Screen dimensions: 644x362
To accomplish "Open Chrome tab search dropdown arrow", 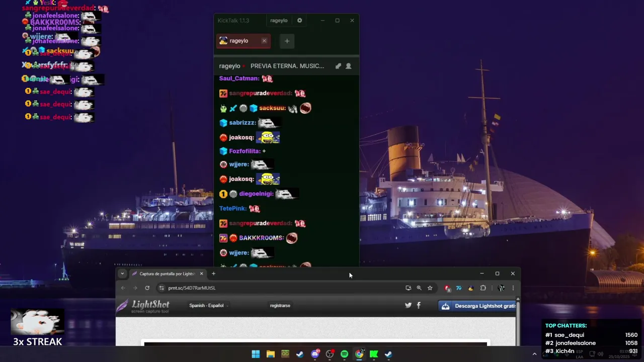I will 122,274.
